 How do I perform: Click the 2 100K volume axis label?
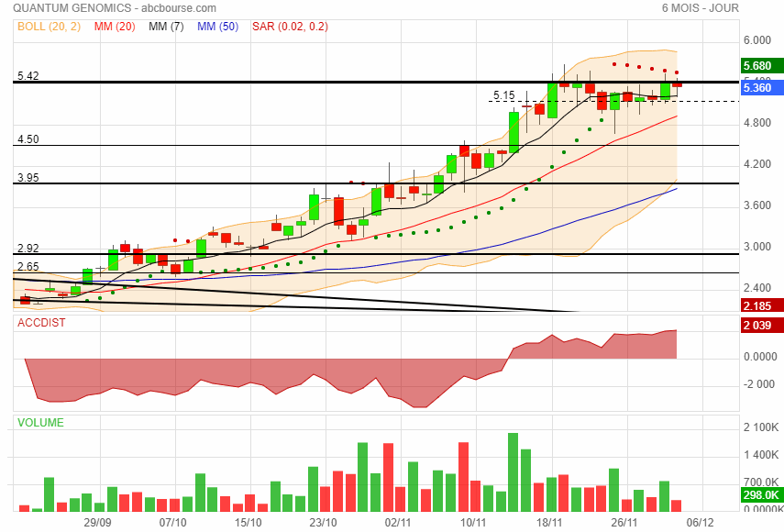pos(760,427)
